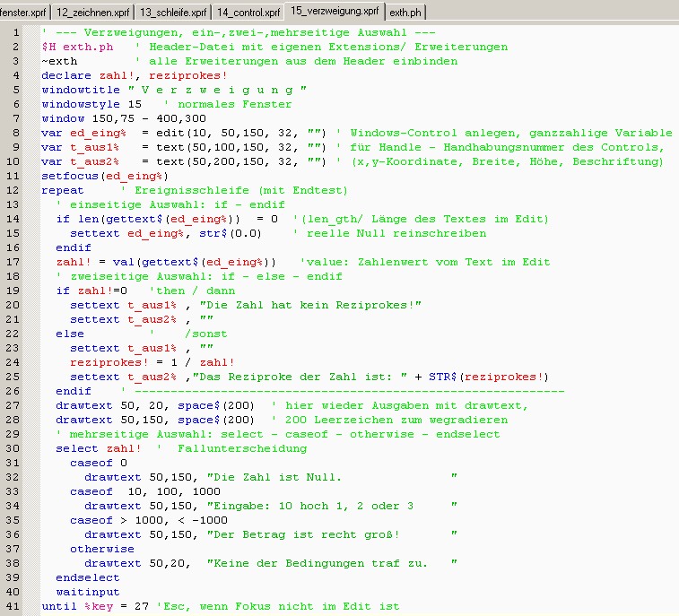Switch to the 12_zeichnen.xprf tab
Screen dimensions: 679x616
tap(92, 12)
